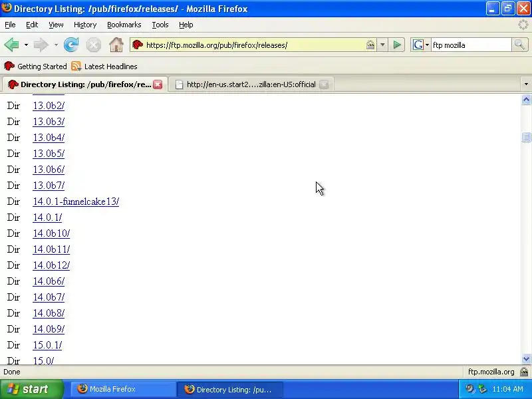532x399 pixels.
Task: Open the 14.0b9/ directory link
Action: coord(49,329)
